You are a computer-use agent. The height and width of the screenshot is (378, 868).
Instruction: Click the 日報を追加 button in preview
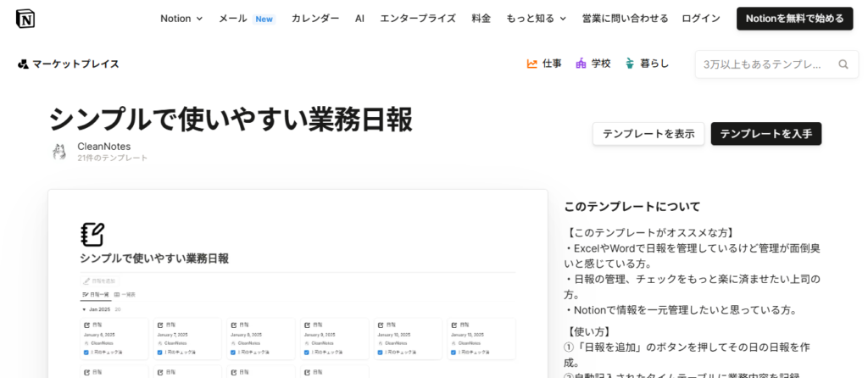click(x=100, y=281)
